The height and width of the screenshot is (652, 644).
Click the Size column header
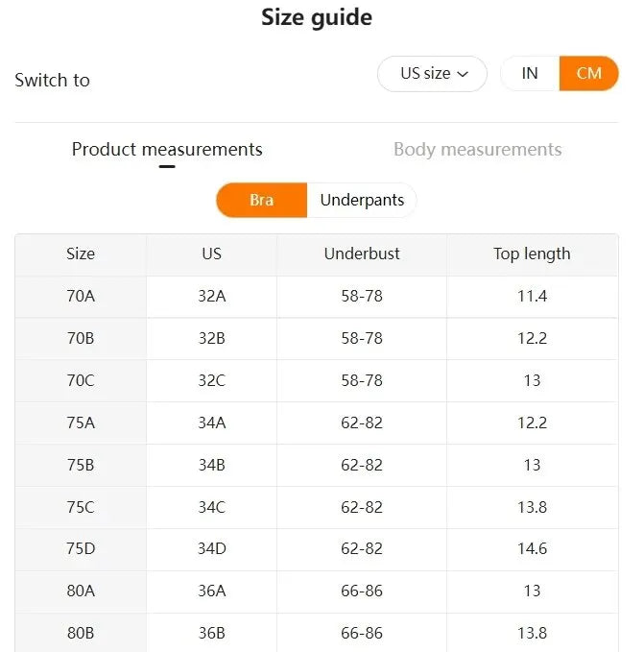[x=81, y=254]
